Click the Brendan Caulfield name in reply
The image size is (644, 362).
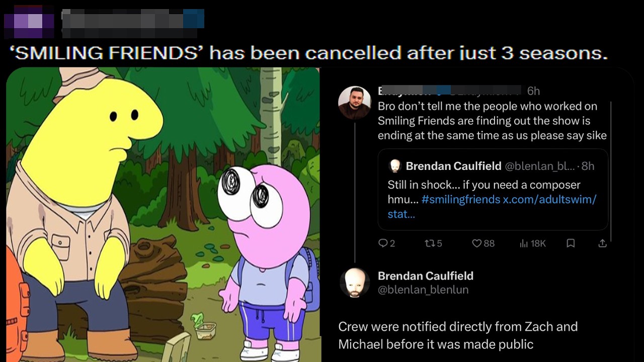tap(426, 276)
